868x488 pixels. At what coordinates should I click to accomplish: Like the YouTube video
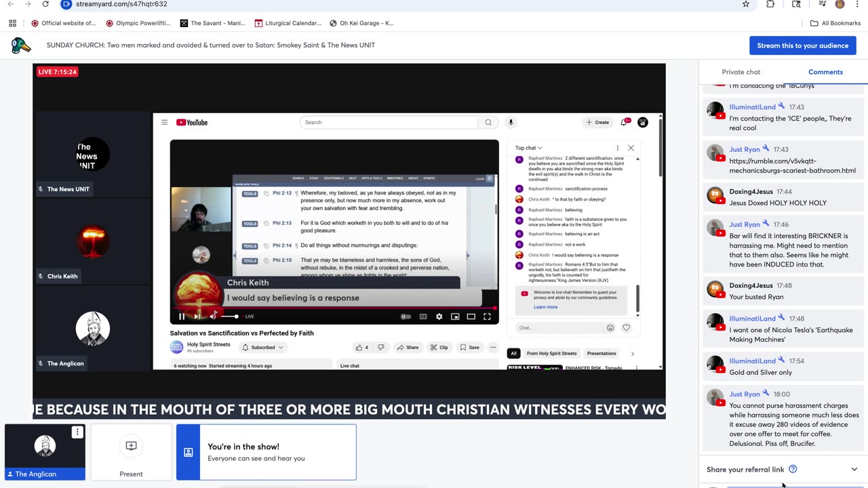pyautogui.click(x=361, y=348)
